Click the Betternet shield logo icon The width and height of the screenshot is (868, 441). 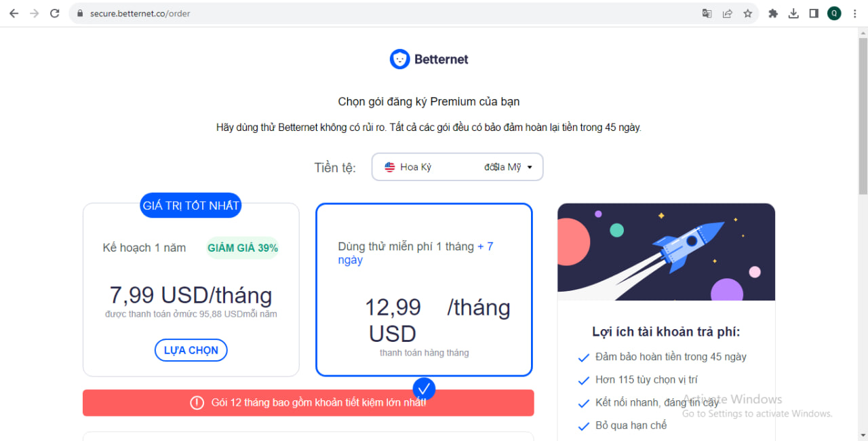[x=400, y=59]
